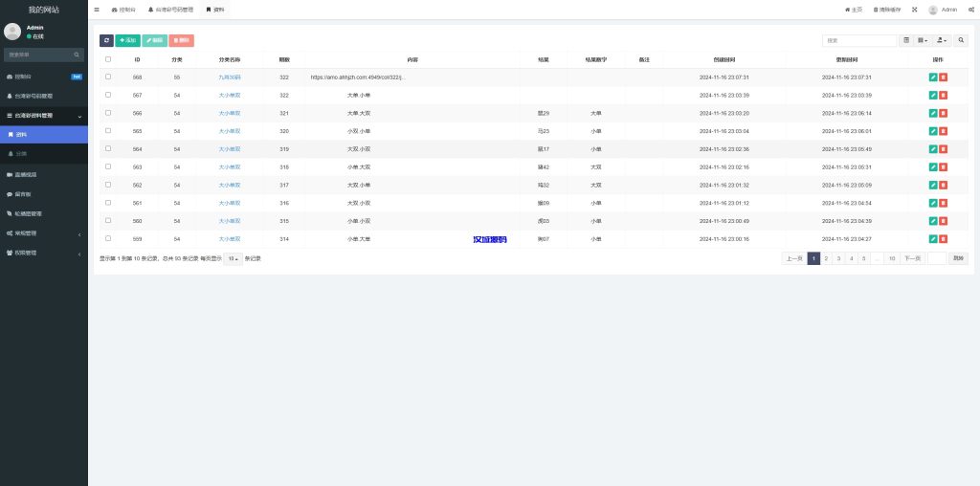Click the table search input field
Screen dimensions: 980x486
(859, 41)
